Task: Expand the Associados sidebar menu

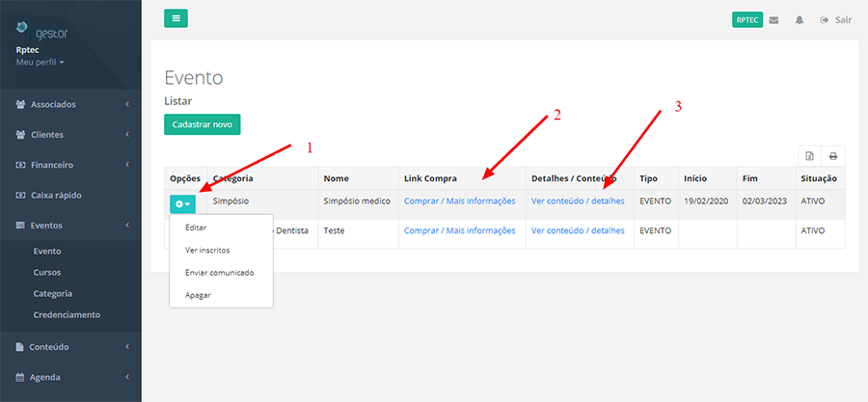Action: pyautogui.click(x=70, y=104)
